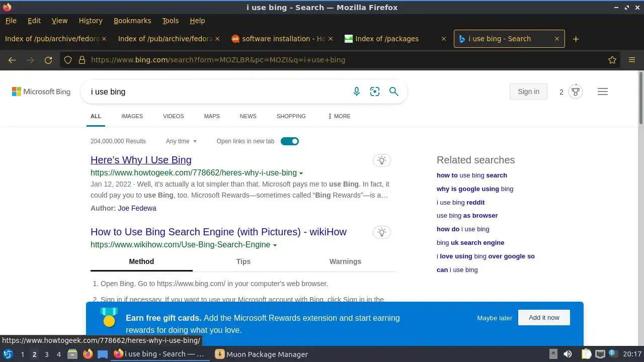
Task: Click the clipboard tray icon
Action: pyautogui.click(x=586, y=354)
